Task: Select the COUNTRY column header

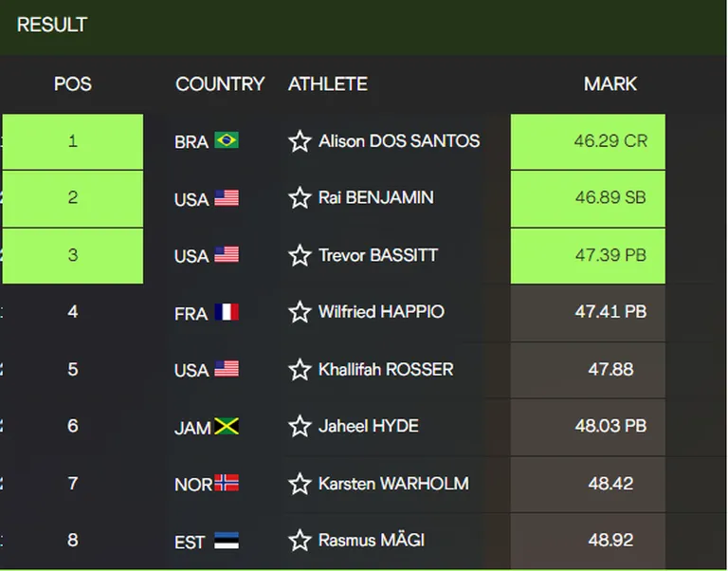Action: click(220, 84)
